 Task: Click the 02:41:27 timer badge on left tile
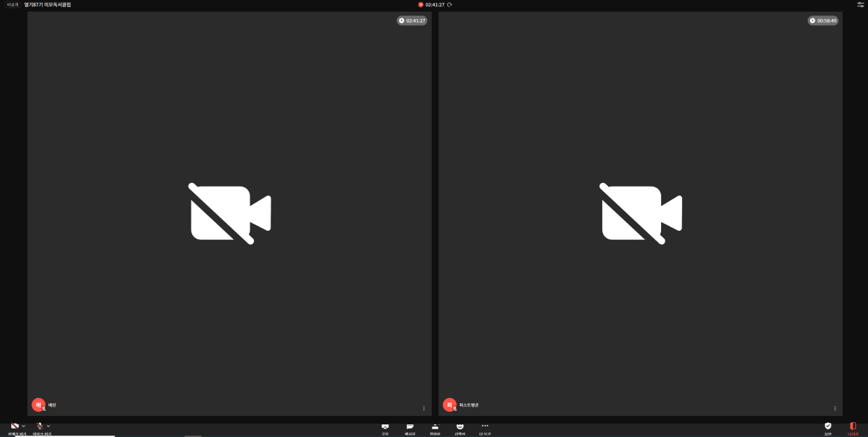(x=412, y=20)
